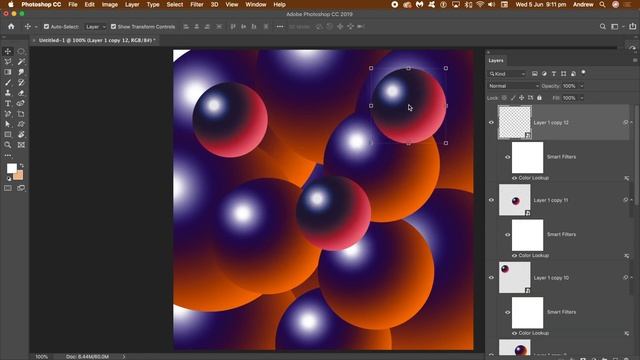640x360 pixels.
Task: Open the Image menu
Action: (109, 4)
